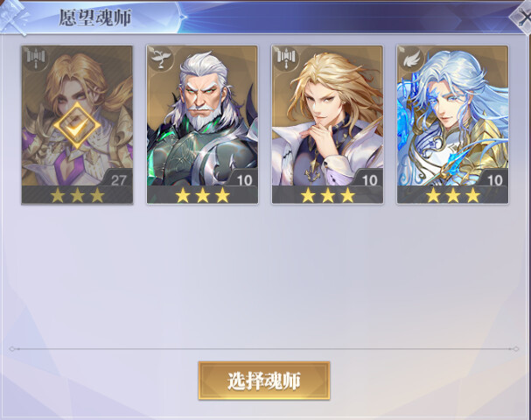
Task: Select the white-bearded armored hero card
Action: (202, 124)
